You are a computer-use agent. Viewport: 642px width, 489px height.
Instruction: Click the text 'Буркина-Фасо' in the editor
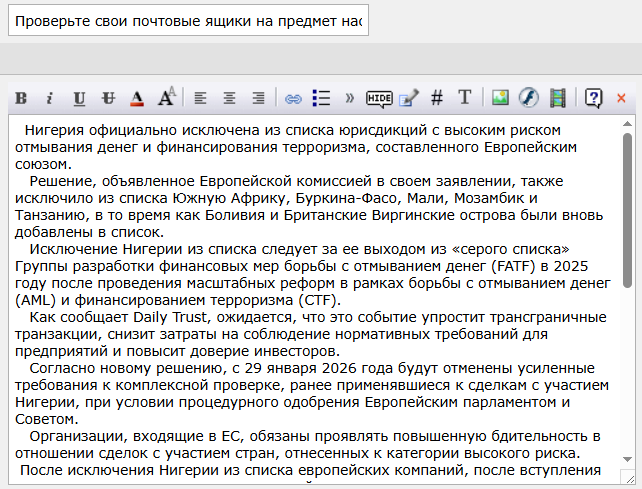tap(346, 198)
